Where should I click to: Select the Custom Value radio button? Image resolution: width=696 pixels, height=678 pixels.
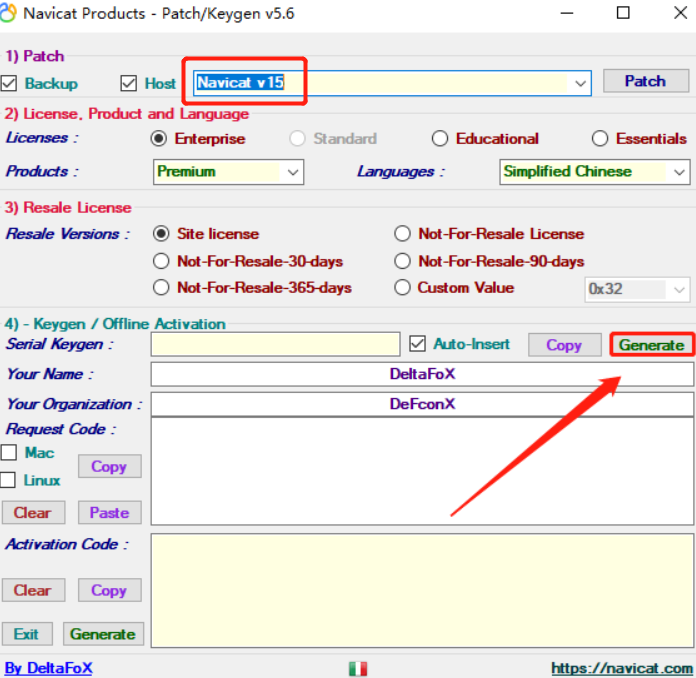click(402, 288)
